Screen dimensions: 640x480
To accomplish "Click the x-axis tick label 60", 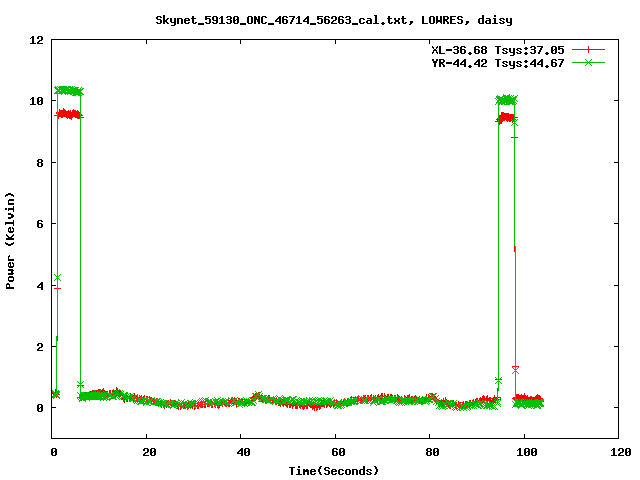I will [x=338, y=452].
